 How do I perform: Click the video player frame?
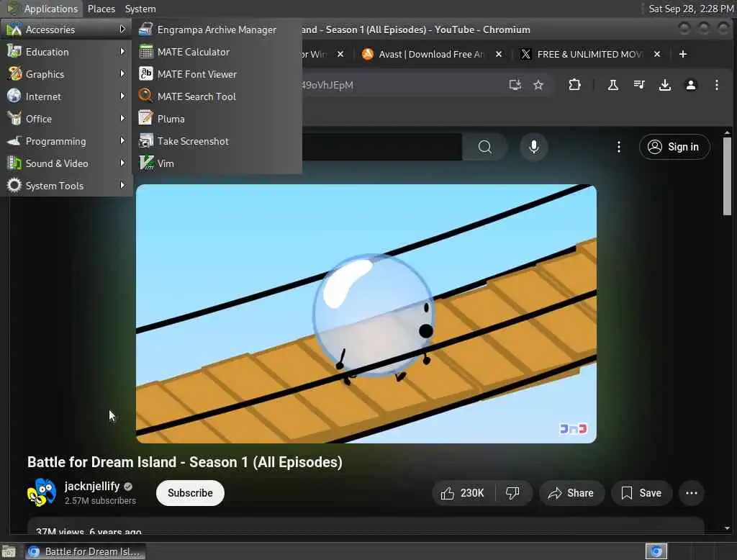coord(366,314)
